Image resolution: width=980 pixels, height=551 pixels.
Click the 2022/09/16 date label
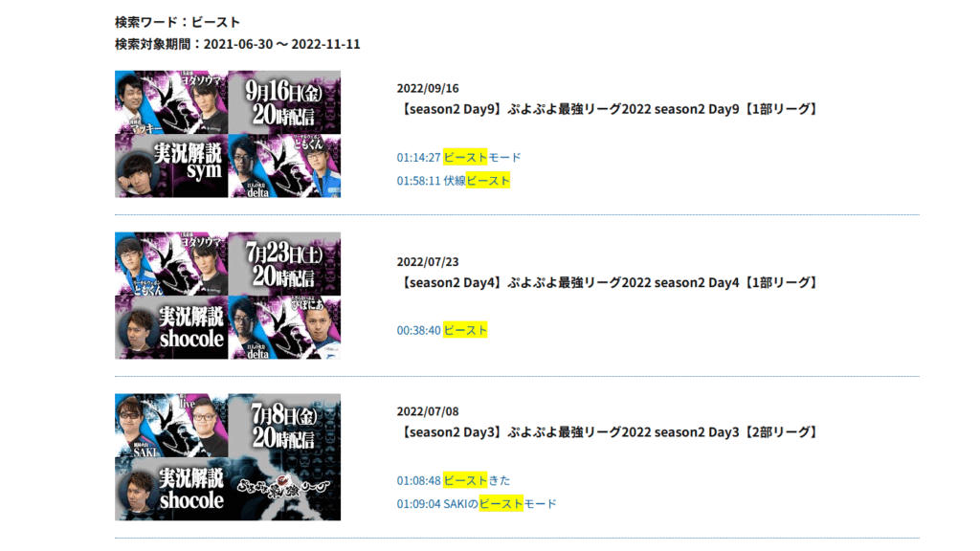[428, 89]
